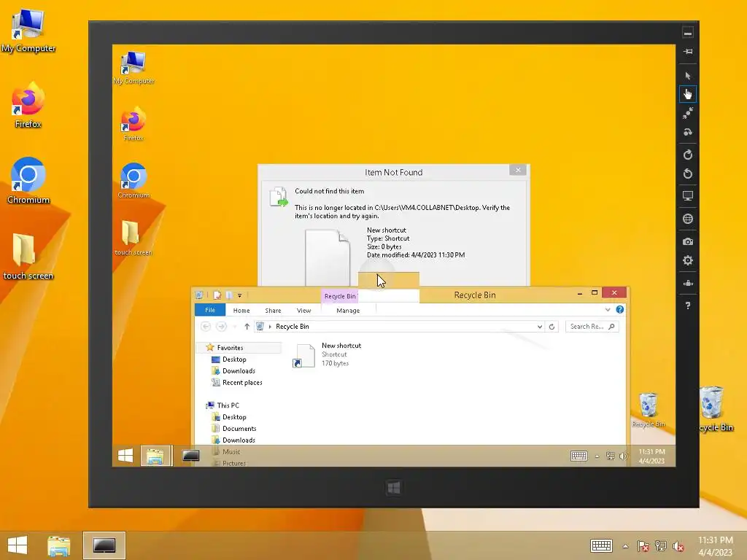
Task: Select Desktop under Favorites
Action: (x=234, y=359)
